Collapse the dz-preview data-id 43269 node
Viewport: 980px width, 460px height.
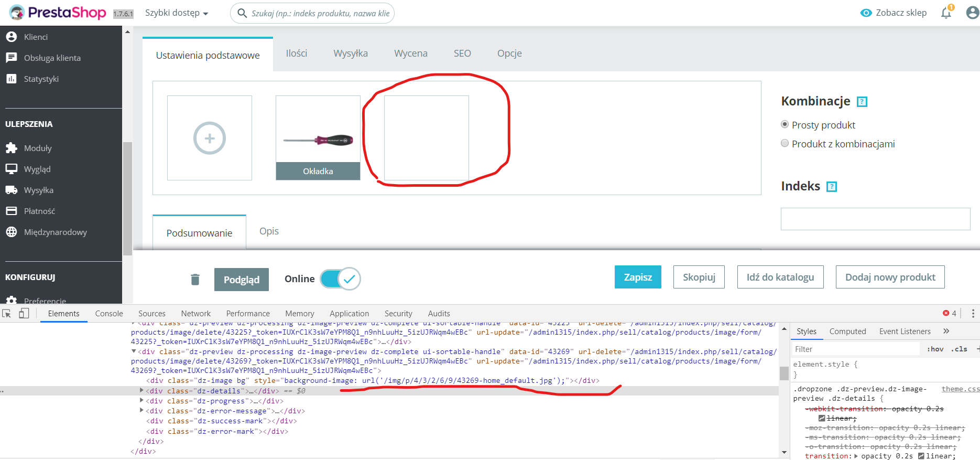(x=134, y=351)
